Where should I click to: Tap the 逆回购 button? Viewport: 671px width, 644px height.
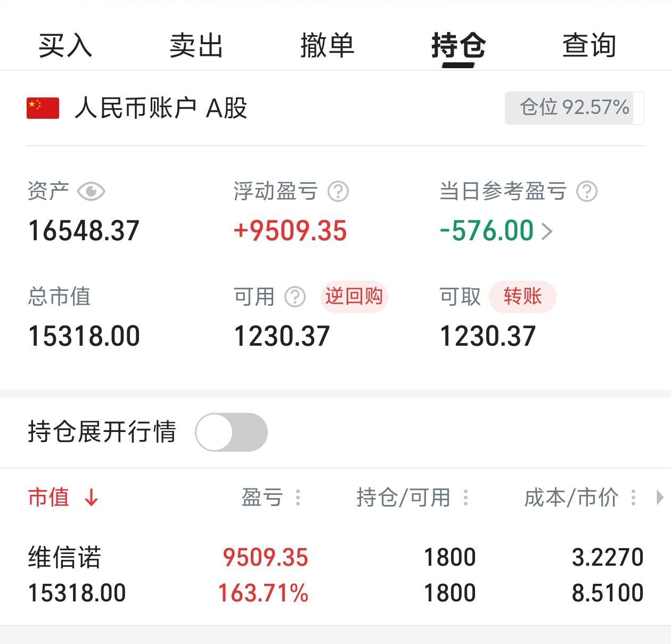point(354,297)
